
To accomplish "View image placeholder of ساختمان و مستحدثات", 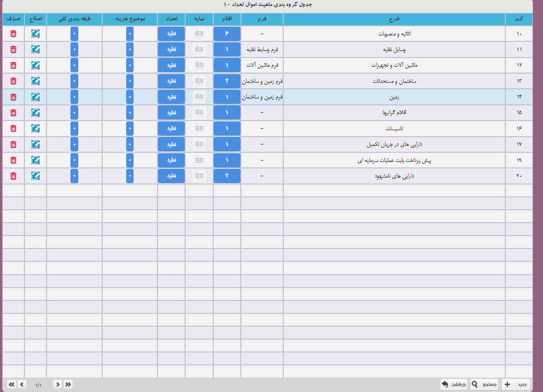I will click(199, 81).
